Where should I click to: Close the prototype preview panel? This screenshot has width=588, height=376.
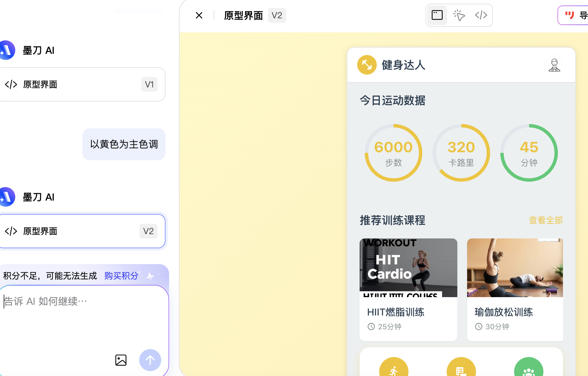(199, 15)
